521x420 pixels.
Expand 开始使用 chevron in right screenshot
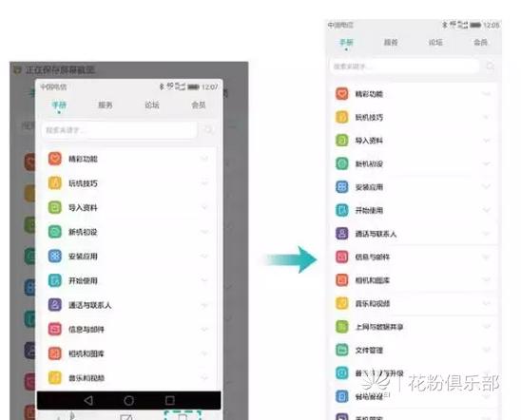pyautogui.click(x=487, y=210)
